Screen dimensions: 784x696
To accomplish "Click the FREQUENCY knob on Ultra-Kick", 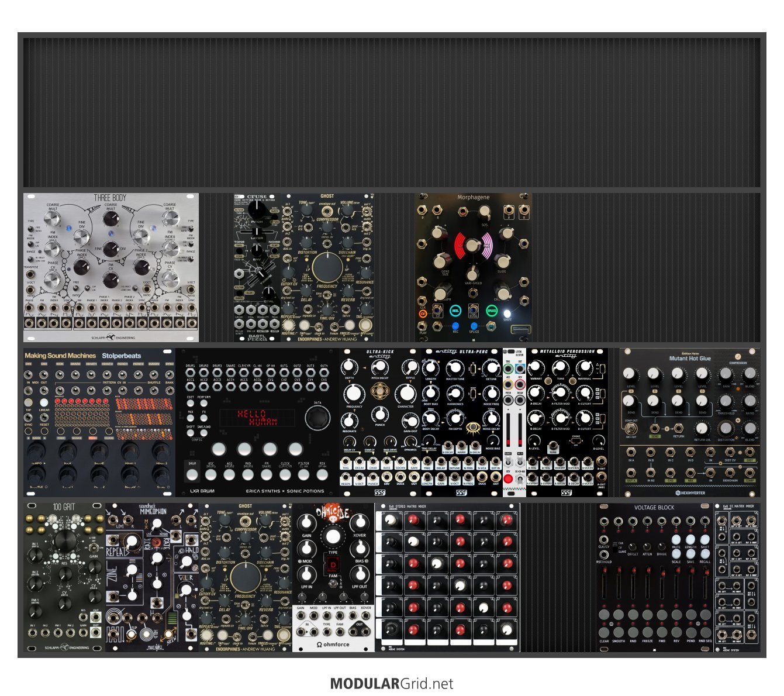I will [354, 394].
